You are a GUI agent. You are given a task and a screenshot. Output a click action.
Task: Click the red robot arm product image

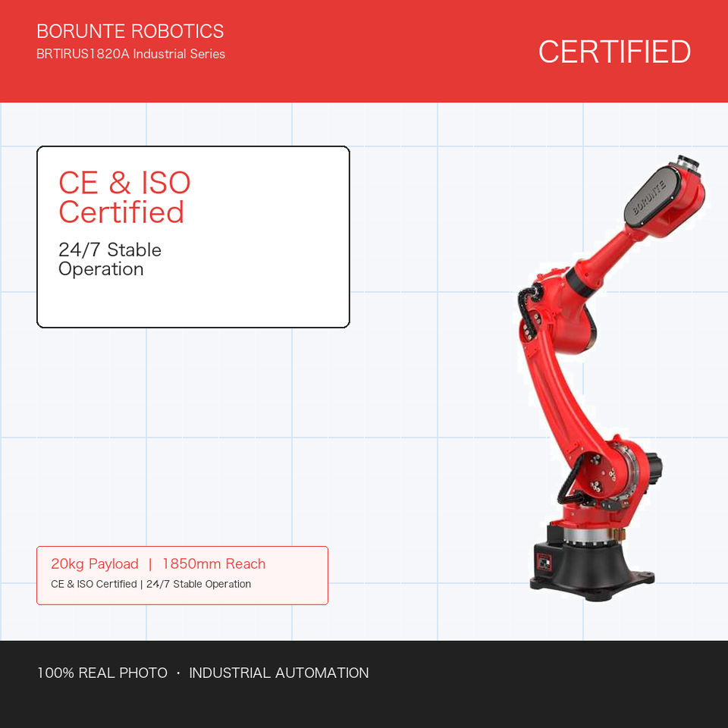(611, 378)
